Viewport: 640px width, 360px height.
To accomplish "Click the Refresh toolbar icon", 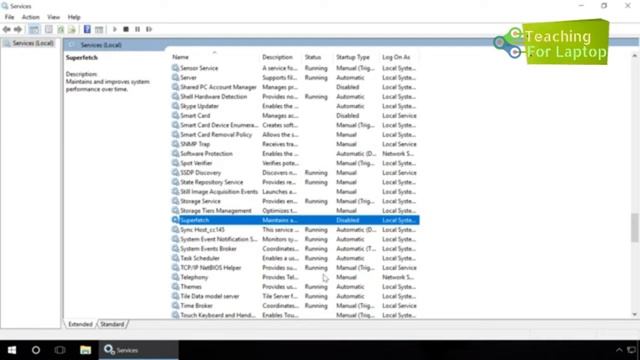I will coord(61,29).
